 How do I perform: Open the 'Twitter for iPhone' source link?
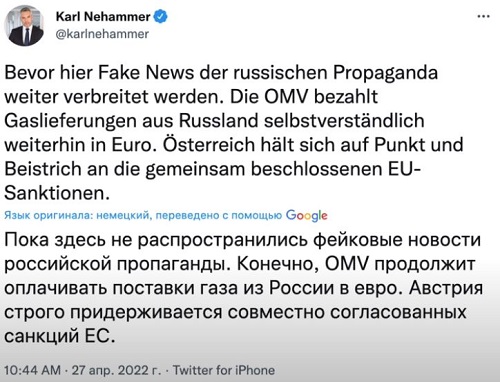click(x=224, y=370)
